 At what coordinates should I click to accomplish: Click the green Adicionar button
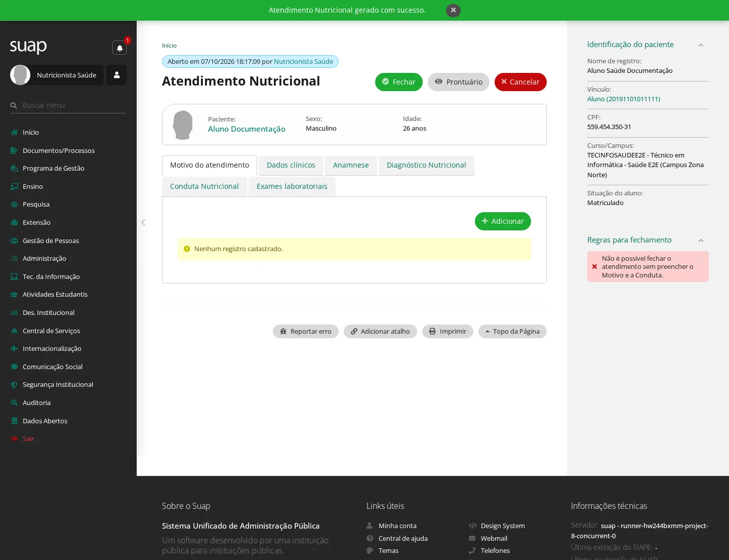tap(503, 221)
